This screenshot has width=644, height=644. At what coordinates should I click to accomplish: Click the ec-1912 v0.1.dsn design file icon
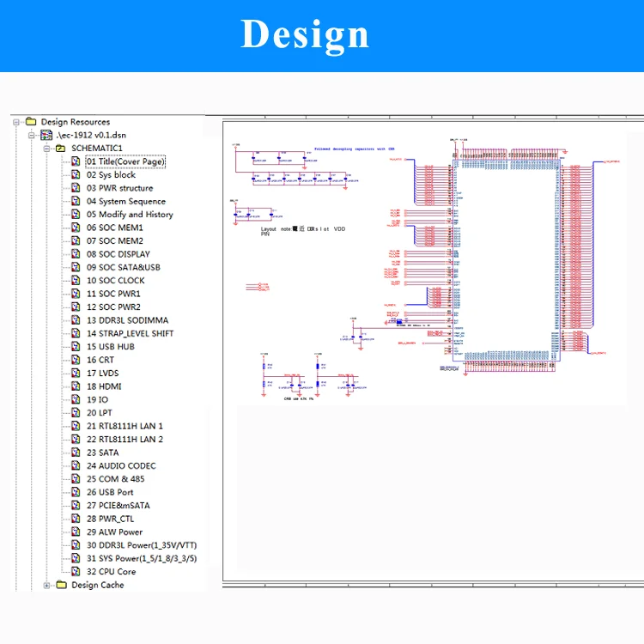pyautogui.click(x=46, y=135)
